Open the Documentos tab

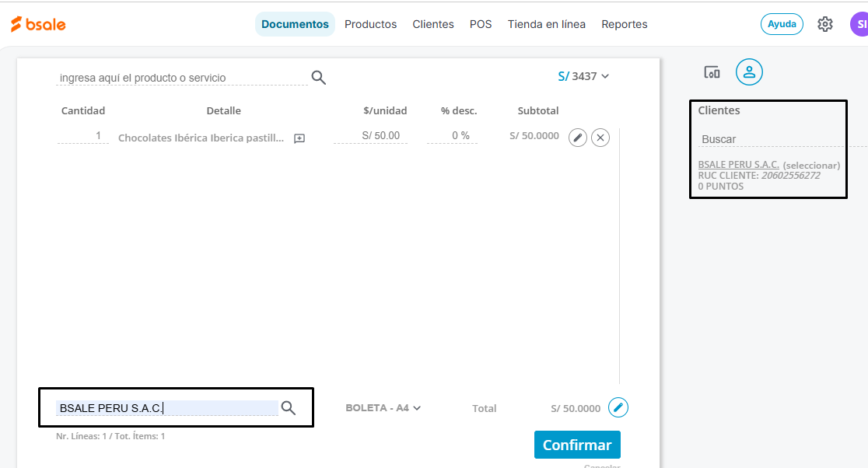295,24
